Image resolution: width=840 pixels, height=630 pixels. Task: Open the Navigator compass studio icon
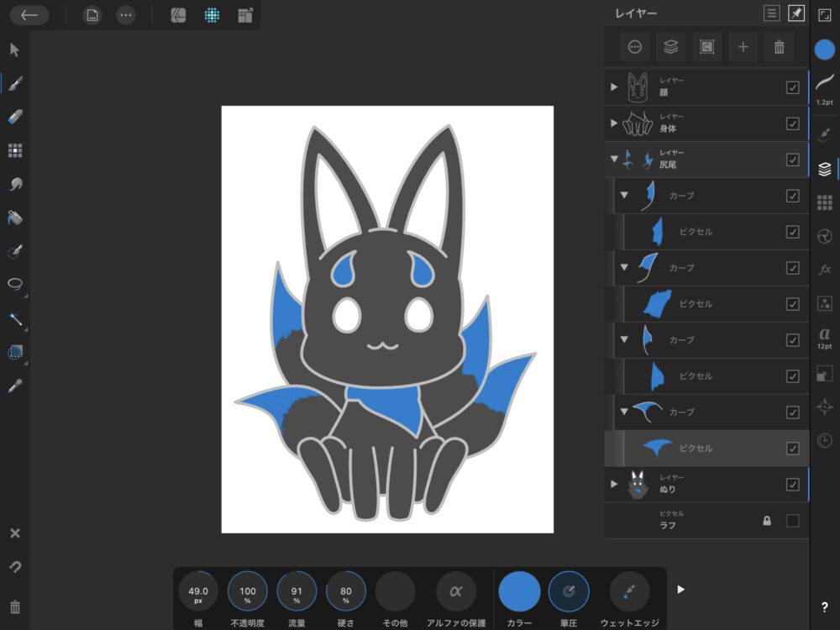[825, 407]
